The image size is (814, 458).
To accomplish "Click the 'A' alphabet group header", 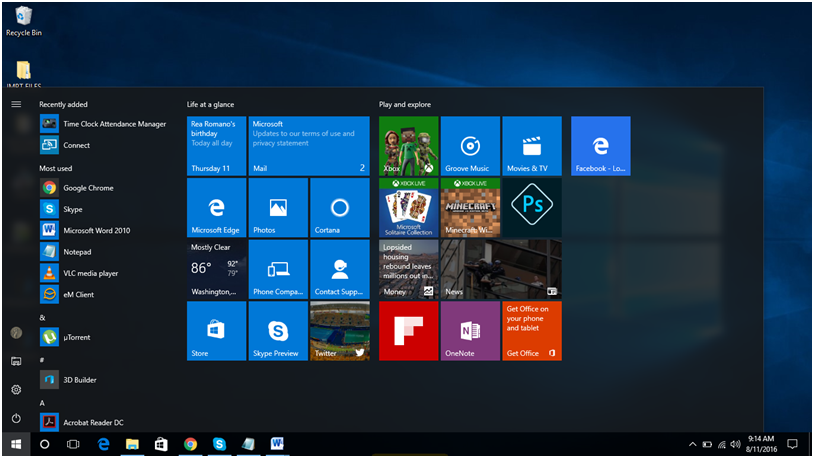I will click(x=42, y=403).
